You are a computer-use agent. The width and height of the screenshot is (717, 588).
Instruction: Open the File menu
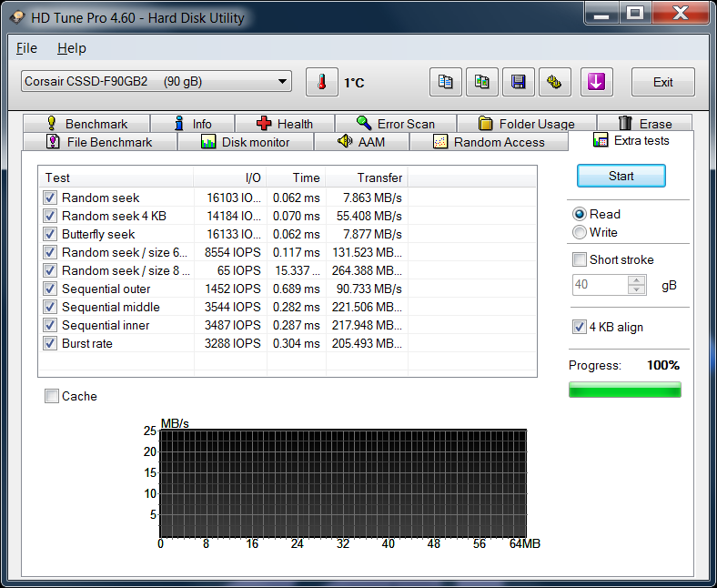(26, 48)
